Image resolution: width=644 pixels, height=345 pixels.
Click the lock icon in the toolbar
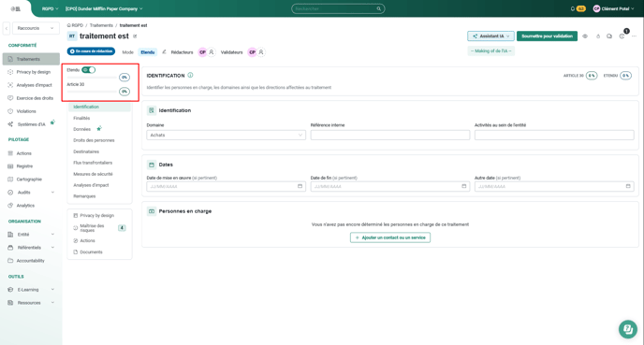597,36
